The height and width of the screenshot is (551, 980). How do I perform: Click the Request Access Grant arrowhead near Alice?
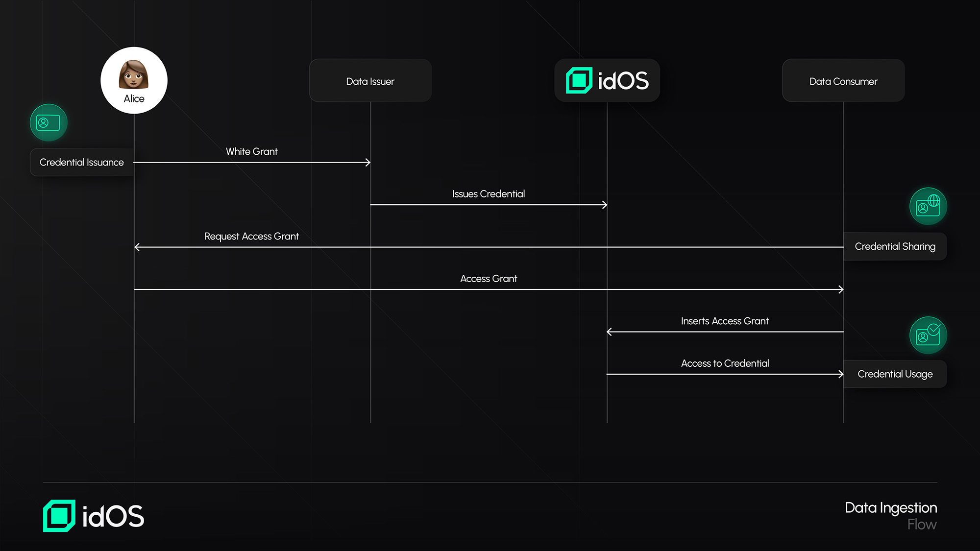coord(137,247)
